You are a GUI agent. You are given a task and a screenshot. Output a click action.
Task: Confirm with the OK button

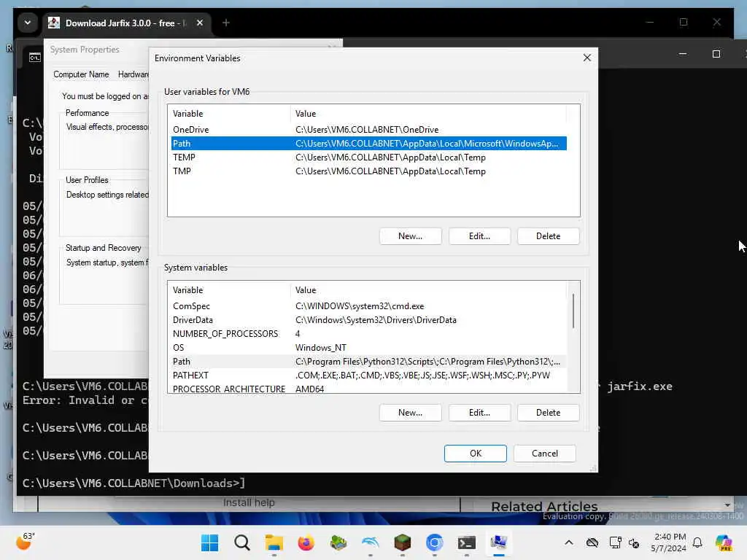click(x=476, y=454)
